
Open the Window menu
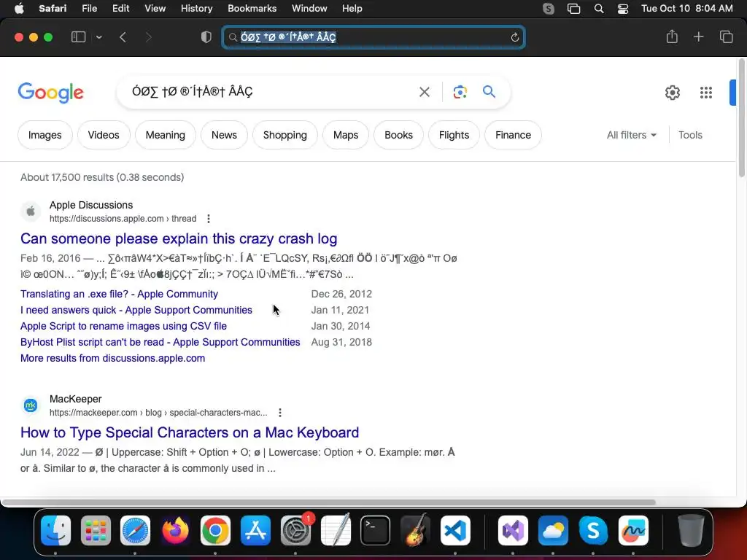309,9
